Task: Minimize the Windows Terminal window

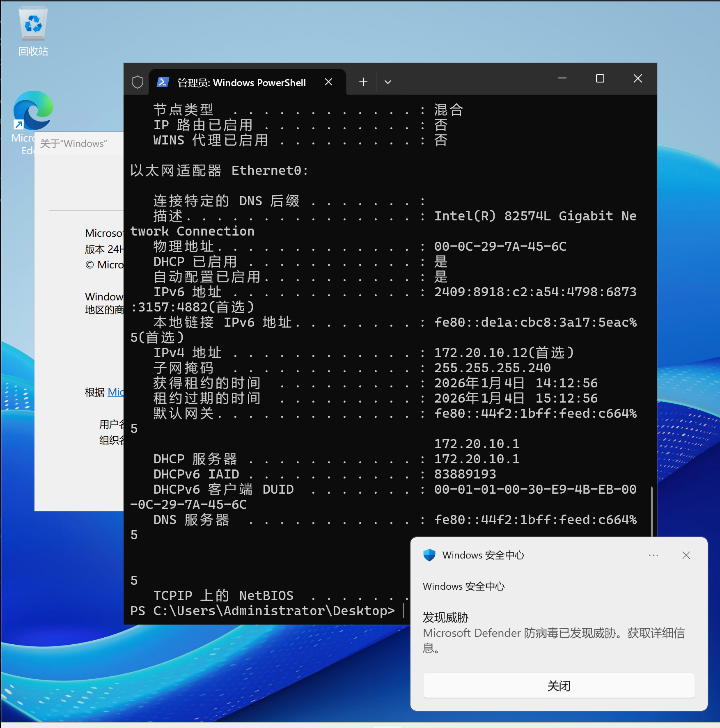Action: (562, 78)
